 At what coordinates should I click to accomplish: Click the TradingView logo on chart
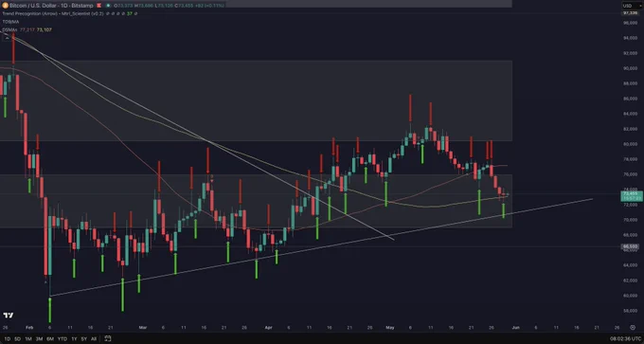(8, 316)
